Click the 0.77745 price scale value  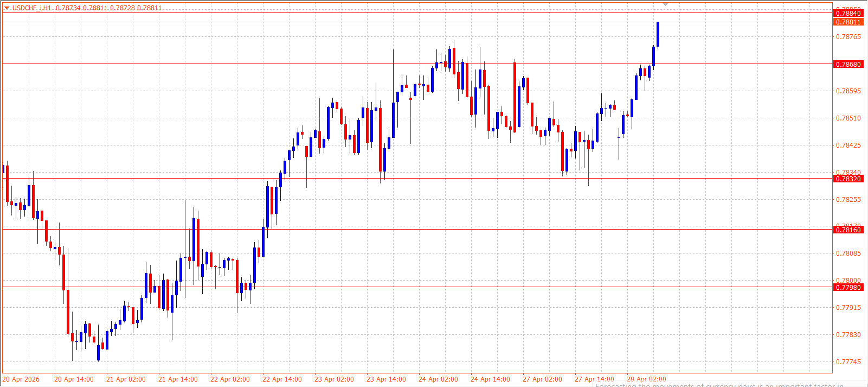click(x=848, y=362)
